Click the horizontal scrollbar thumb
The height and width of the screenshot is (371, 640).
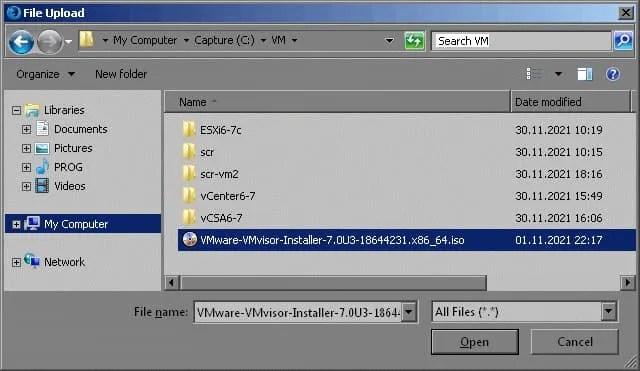coord(333,282)
